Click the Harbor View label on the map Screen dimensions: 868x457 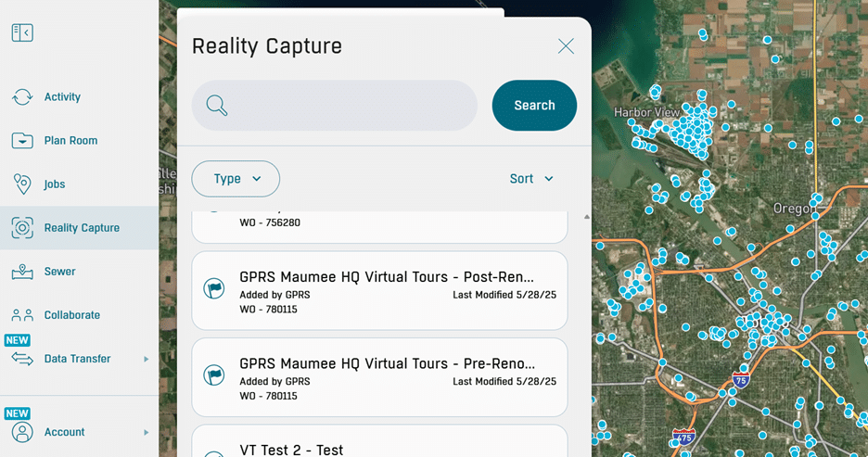(x=646, y=112)
